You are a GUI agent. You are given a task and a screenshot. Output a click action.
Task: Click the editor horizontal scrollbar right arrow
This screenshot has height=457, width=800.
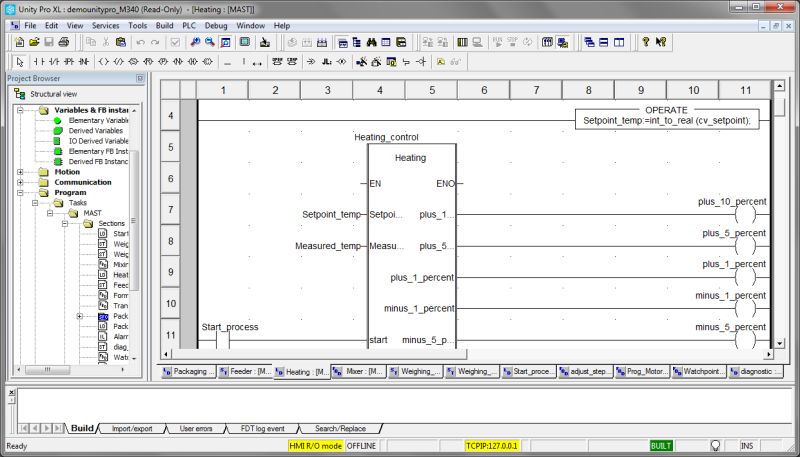[768, 354]
